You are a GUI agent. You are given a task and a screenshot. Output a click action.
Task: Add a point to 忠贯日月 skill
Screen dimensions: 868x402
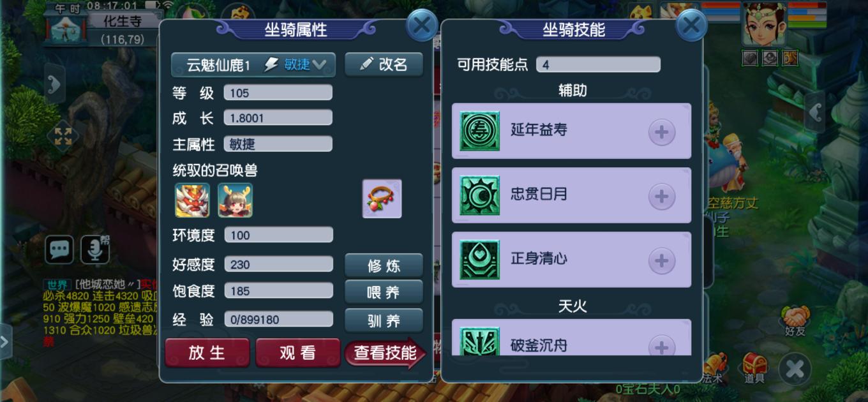(662, 196)
